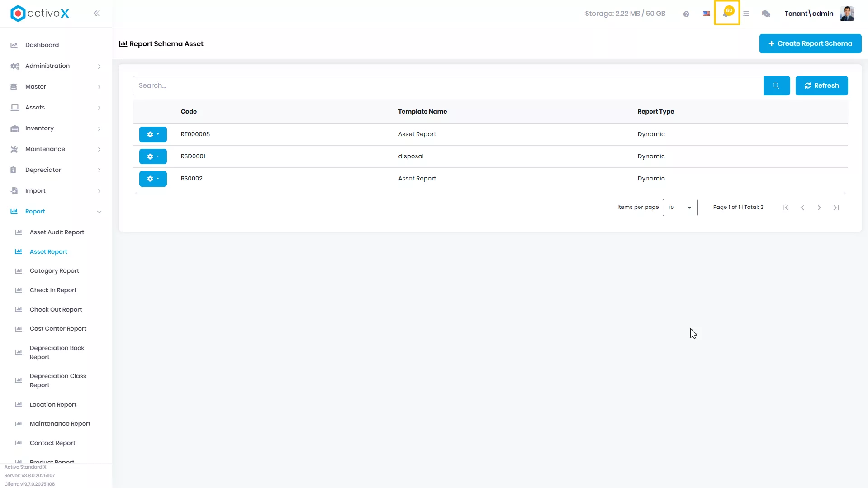Click the Import file icon
This screenshot has width=868, height=488.
14,191
